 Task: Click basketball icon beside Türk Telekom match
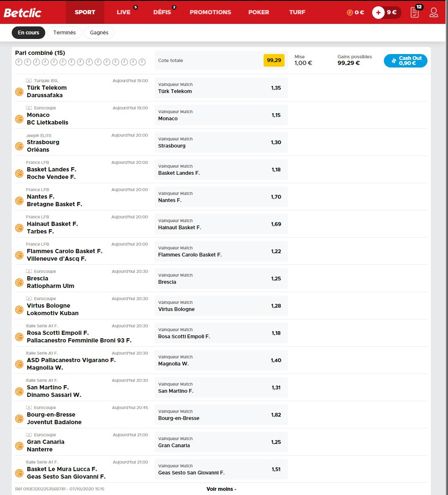pos(19,92)
